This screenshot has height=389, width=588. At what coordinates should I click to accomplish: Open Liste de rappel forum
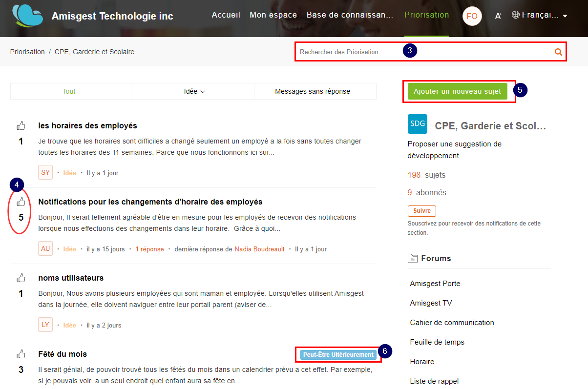(x=434, y=381)
